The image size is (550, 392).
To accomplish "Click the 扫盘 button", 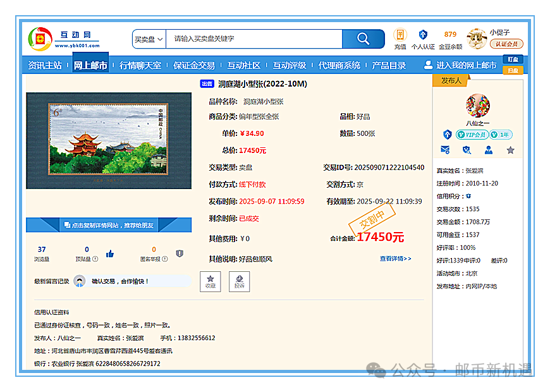I will [x=513, y=70].
